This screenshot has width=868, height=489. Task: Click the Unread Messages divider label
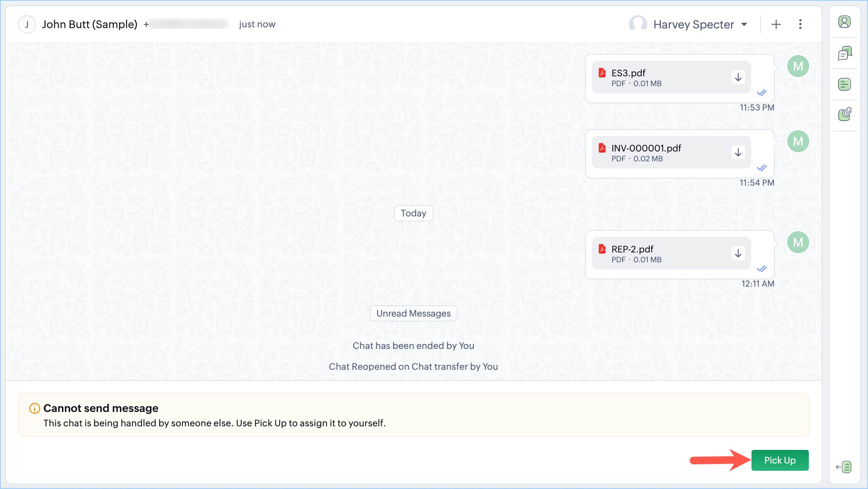tap(413, 314)
